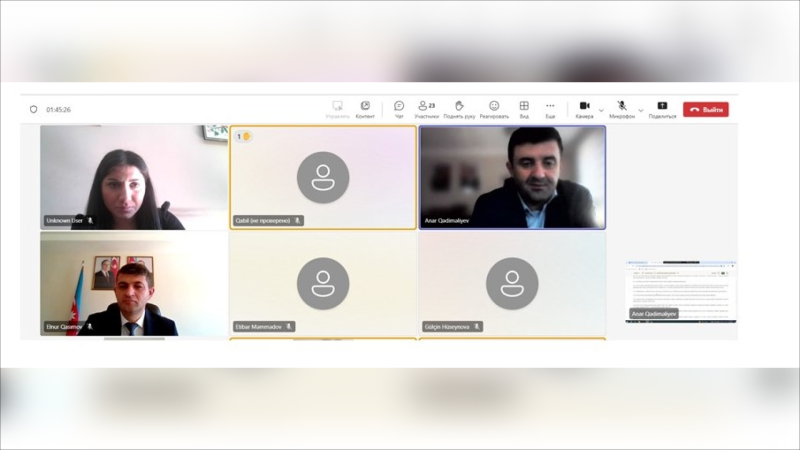Open Anar Qadimaliyev's shared screen thumbnail

coord(681,292)
